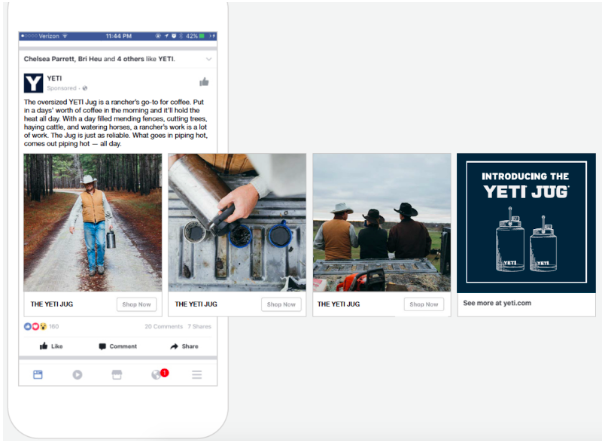This screenshot has height=441, width=602.
Task: Click the Sponsored label under YETI
Action: pyautogui.click(x=62, y=88)
